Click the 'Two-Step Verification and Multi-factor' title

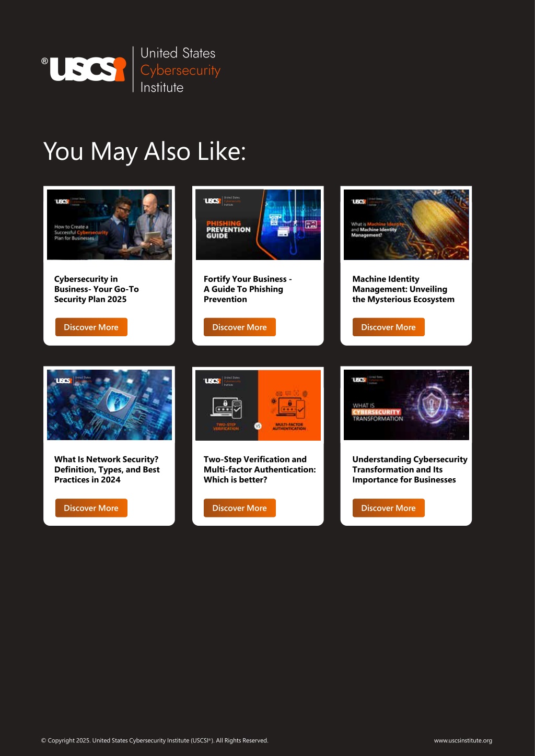click(x=260, y=469)
